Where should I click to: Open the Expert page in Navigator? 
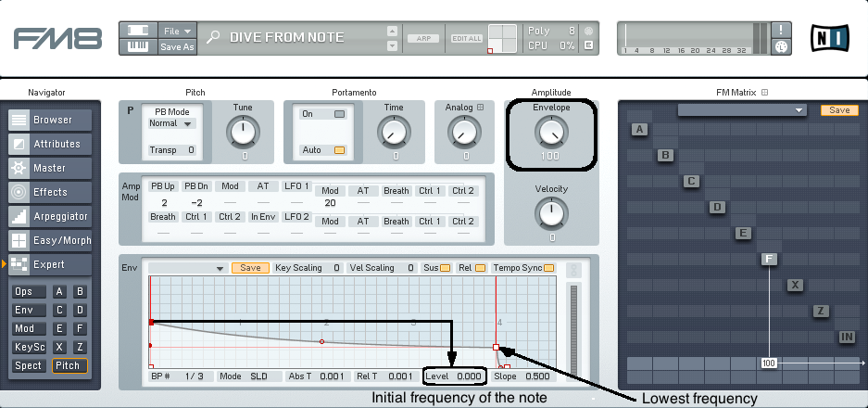50,264
